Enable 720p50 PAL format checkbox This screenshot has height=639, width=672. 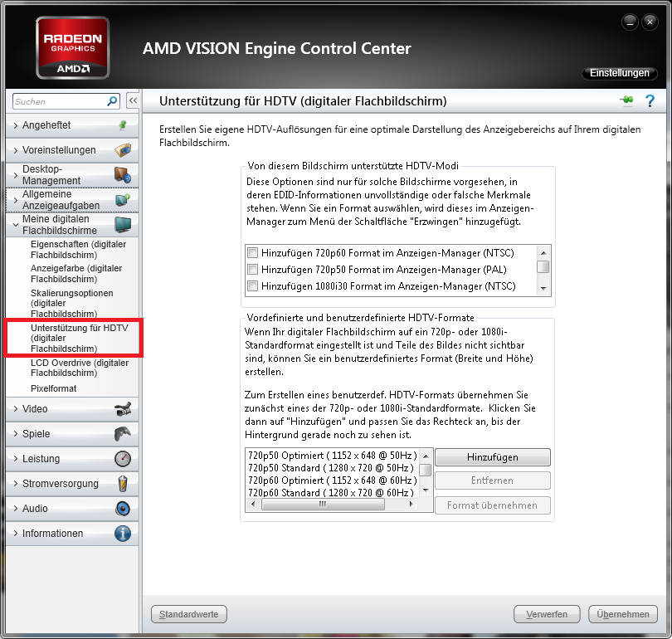252,270
